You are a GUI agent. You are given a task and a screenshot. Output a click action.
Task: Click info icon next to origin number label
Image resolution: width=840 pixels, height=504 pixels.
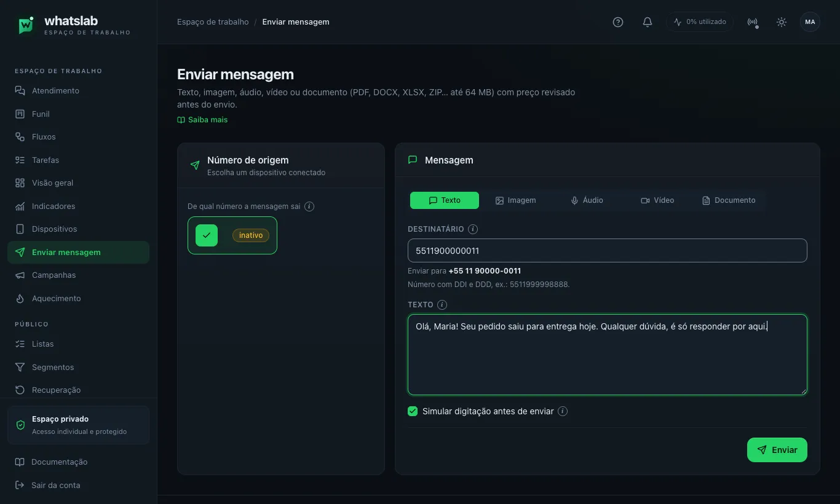point(309,207)
